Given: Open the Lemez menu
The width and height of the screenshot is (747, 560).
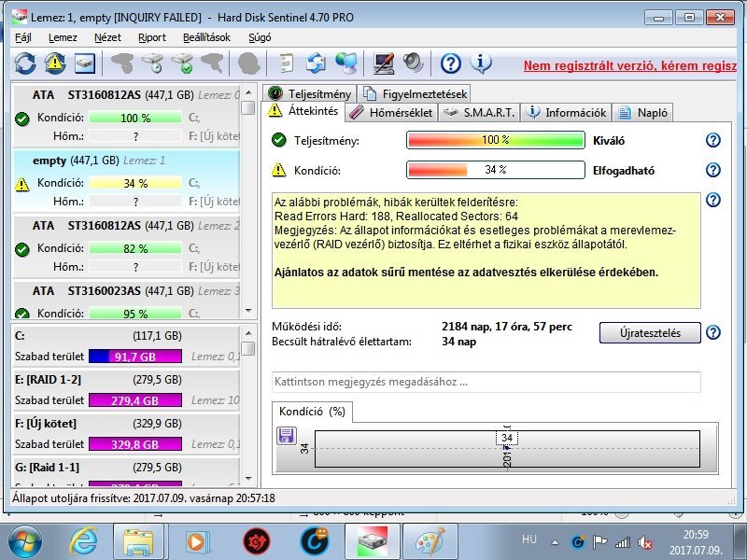Looking at the screenshot, I should point(63,37).
